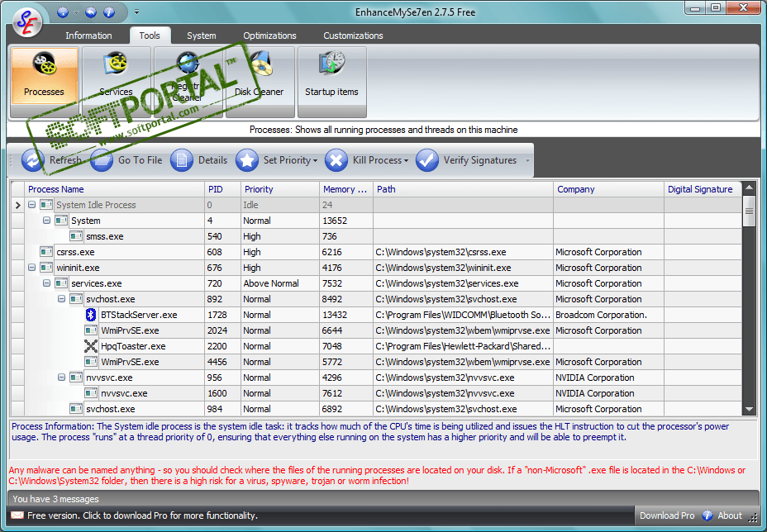Click the csrss.exe process icon
Screen dimensions: 767x532
(46, 252)
